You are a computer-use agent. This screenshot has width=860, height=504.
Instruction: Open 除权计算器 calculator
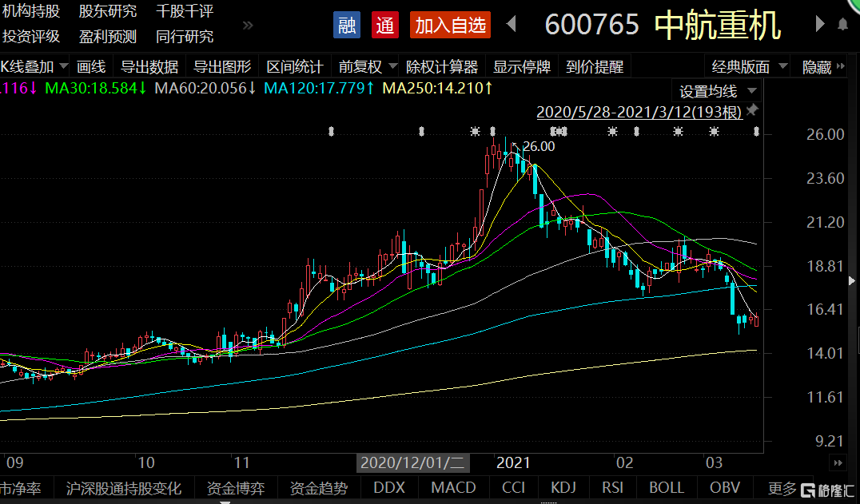(442, 67)
